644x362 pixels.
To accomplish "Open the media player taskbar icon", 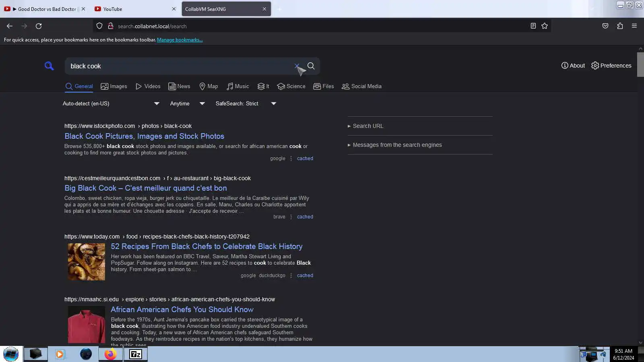I will (60, 354).
